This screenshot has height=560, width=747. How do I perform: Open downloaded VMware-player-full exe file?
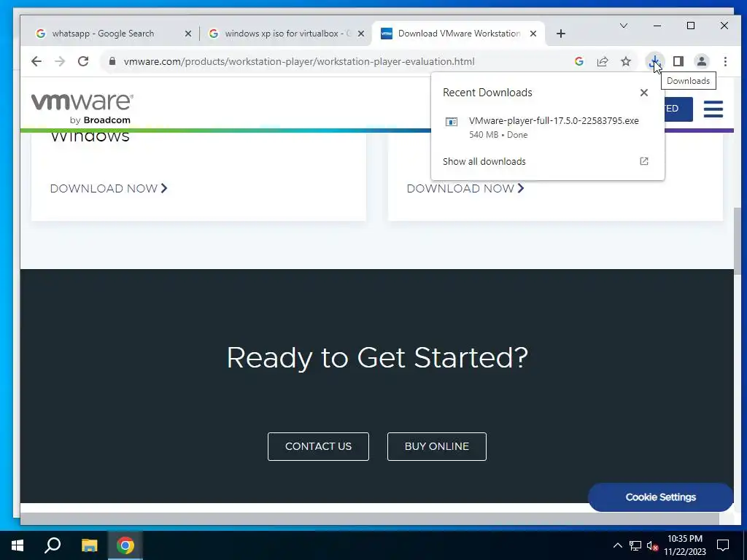[547, 127]
